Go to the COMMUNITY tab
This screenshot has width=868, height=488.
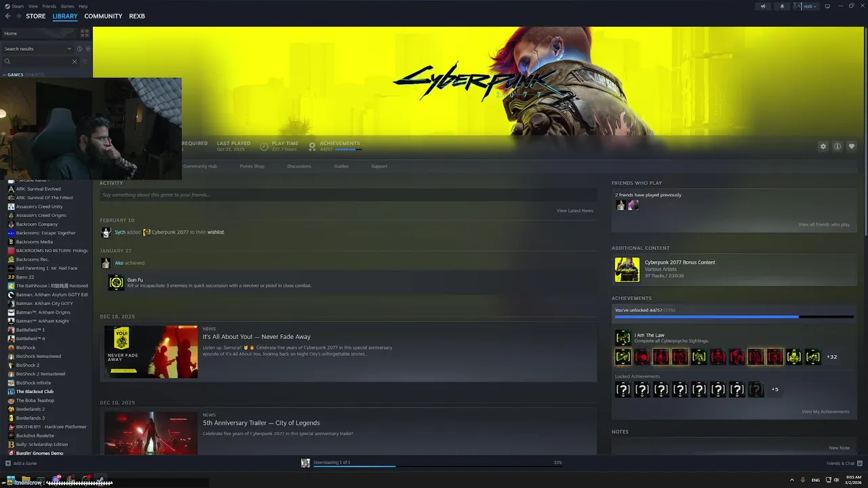103,16
